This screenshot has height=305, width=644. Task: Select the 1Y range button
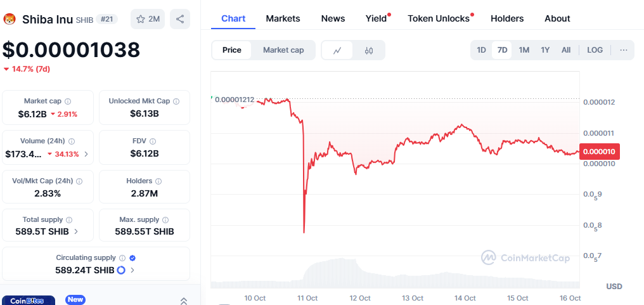[545, 50]
